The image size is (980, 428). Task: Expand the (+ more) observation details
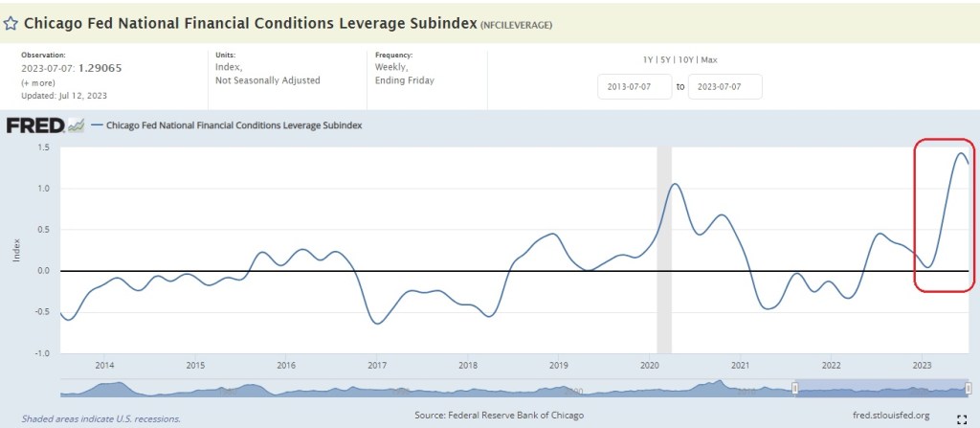pos(37,83)
